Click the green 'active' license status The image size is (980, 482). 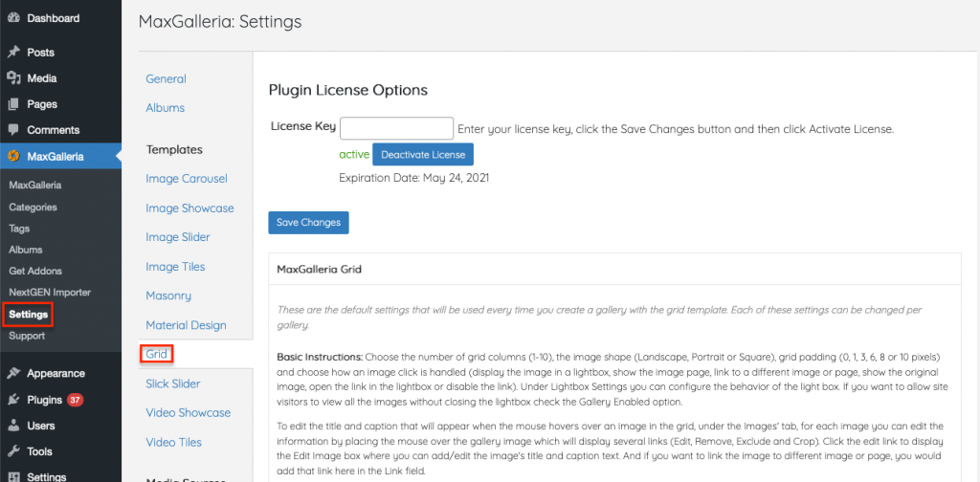click(x=354, y=154)
